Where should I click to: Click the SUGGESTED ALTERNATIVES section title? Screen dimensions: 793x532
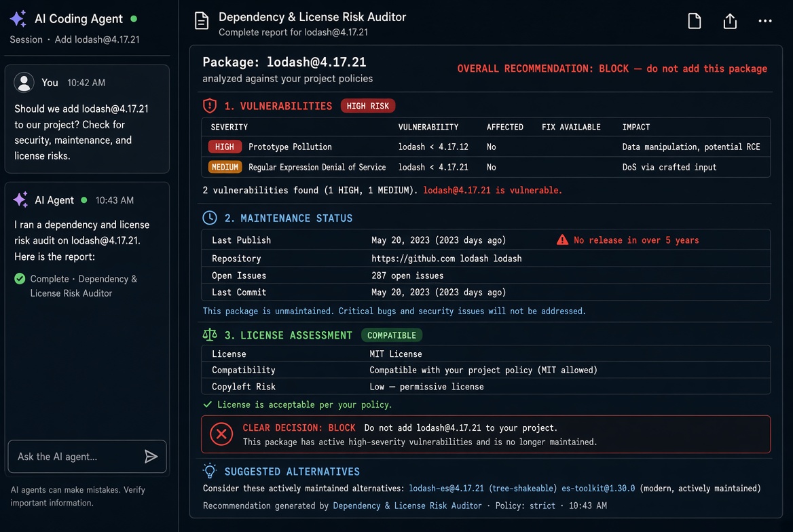(x=292, y=472)
